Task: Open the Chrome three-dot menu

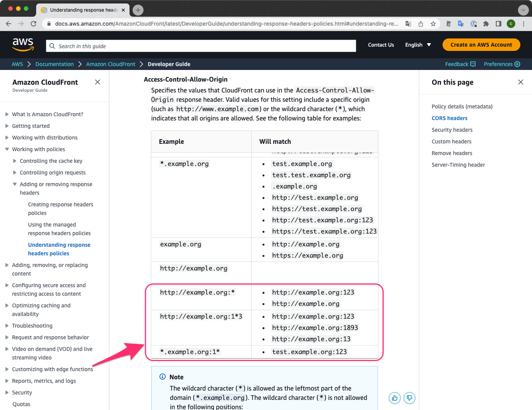Action: 523,23
